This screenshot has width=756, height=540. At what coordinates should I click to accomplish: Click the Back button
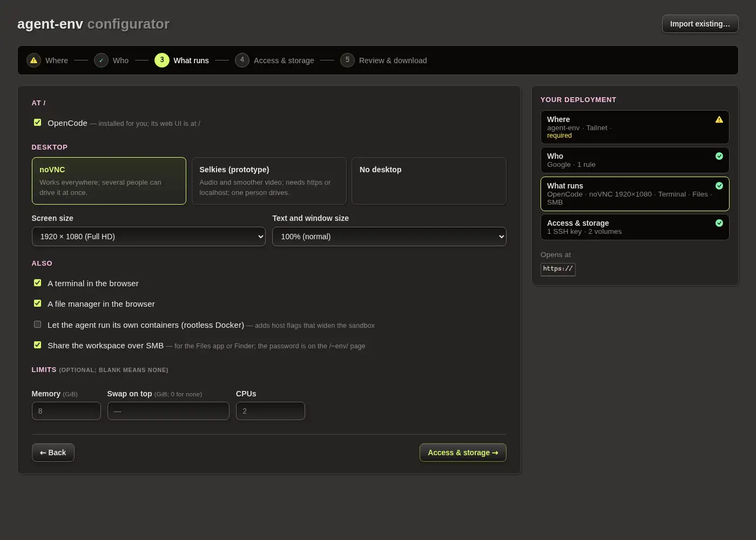tap(53, 453)
